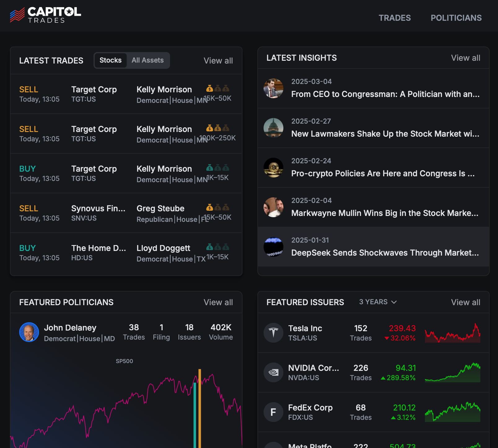View all latest insights
498x448 pixels.
click(465, 58)
